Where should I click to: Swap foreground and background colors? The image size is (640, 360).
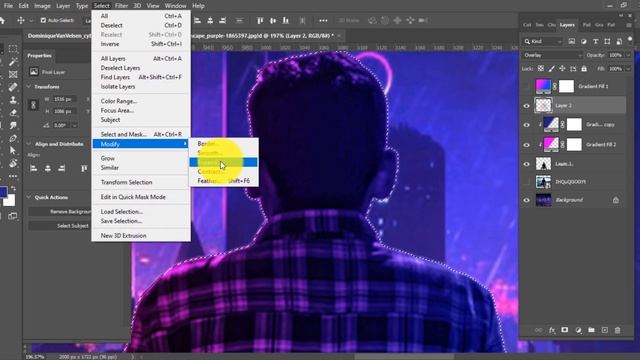[x=13, y=188]
